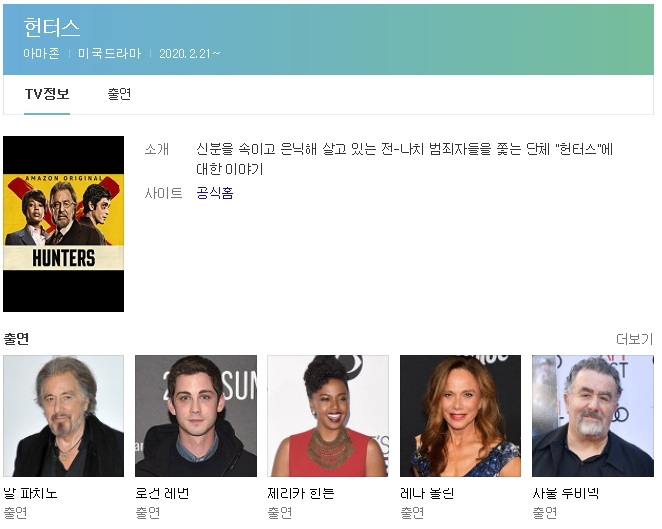Viewport: 662px width, 529px height.
Task: Open the 아마존 network link
Action: pyautogui.click(x=41, y=53)
